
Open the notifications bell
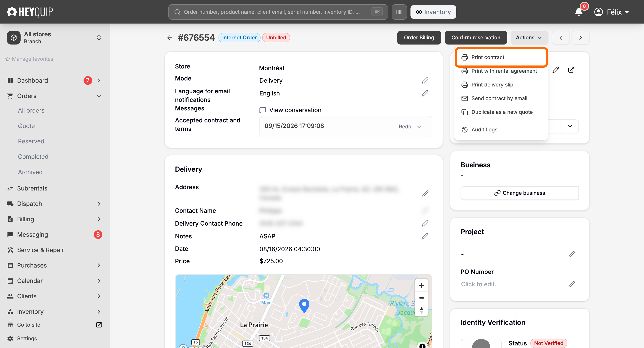(x=578, y=12)
